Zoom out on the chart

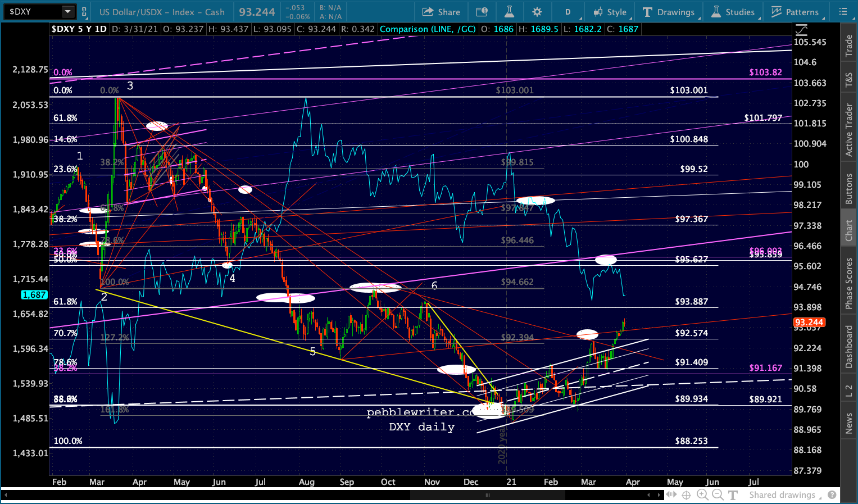[x=718, y=495]
